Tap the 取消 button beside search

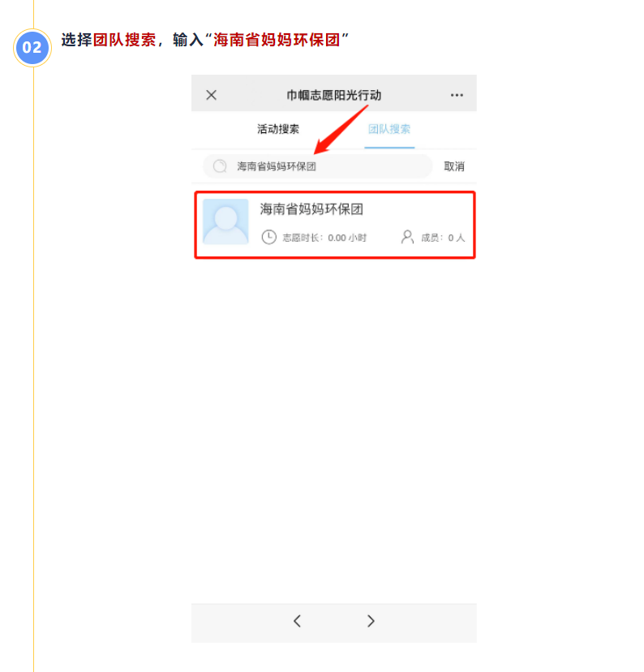point(454,166)
